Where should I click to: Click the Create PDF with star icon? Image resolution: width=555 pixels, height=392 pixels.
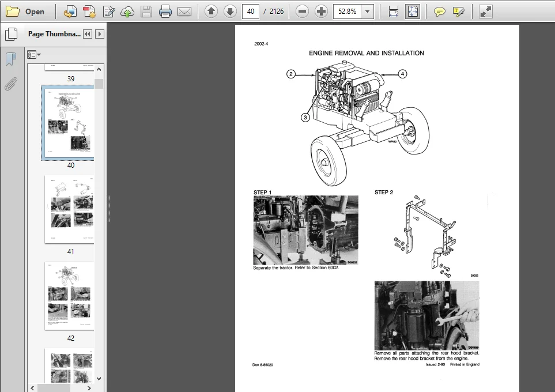click(x=89, y=12)
